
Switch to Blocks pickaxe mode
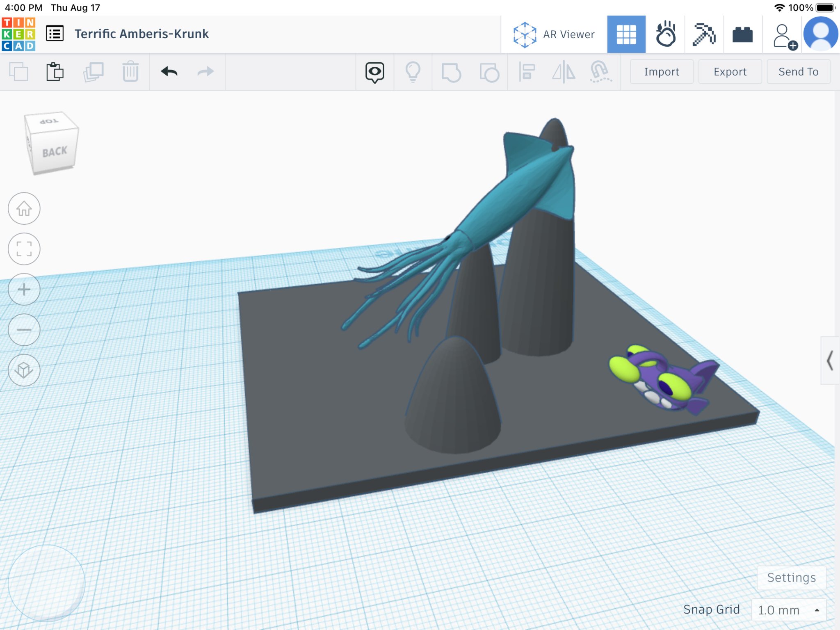click(x=704, y=34)
